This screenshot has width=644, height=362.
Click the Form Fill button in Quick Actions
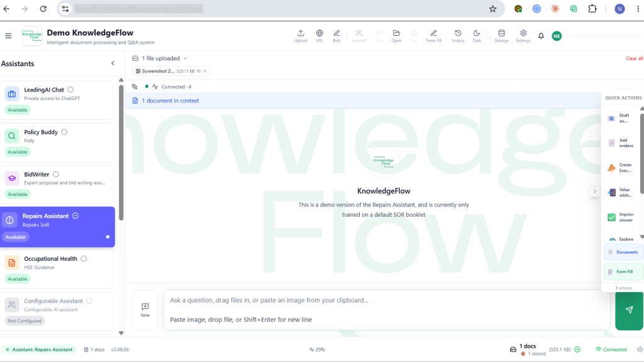[x=623, y=271]
